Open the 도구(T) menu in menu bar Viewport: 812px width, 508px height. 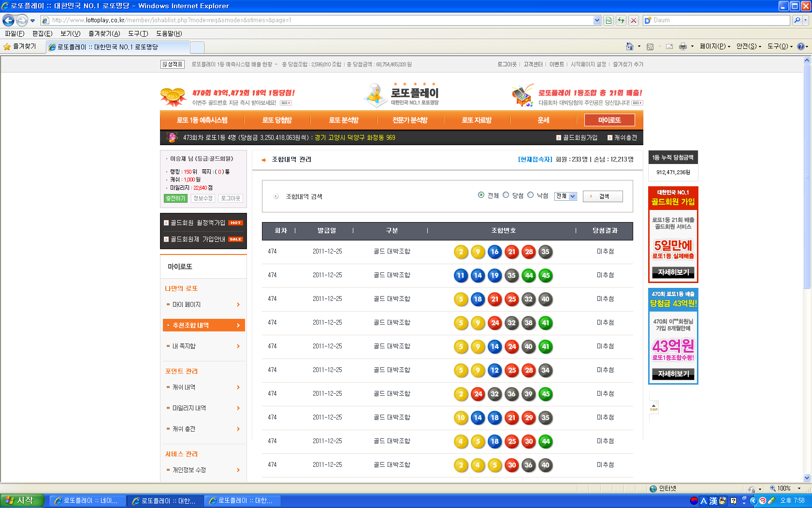click(138, 33)
